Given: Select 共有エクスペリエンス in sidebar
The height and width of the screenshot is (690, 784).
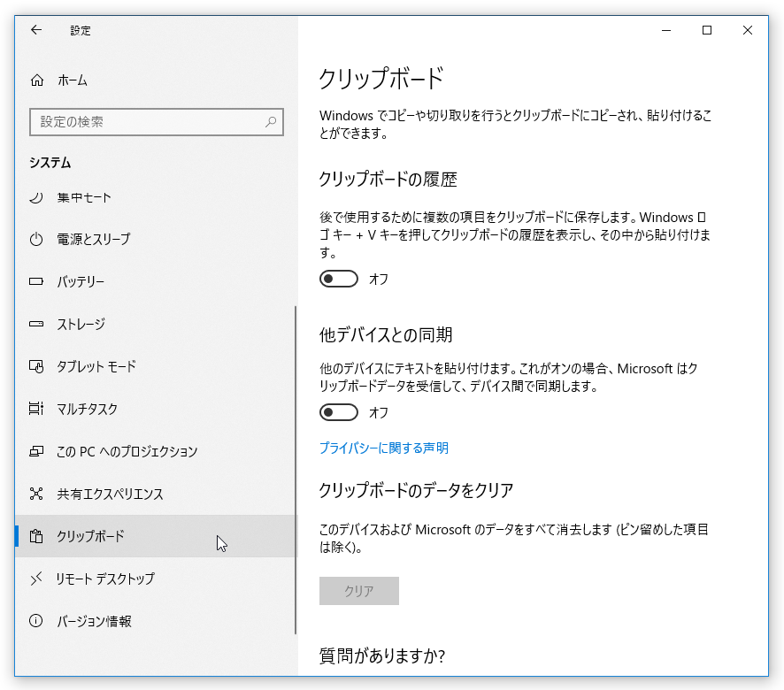Looking at the screenshot, I should 155,494.
